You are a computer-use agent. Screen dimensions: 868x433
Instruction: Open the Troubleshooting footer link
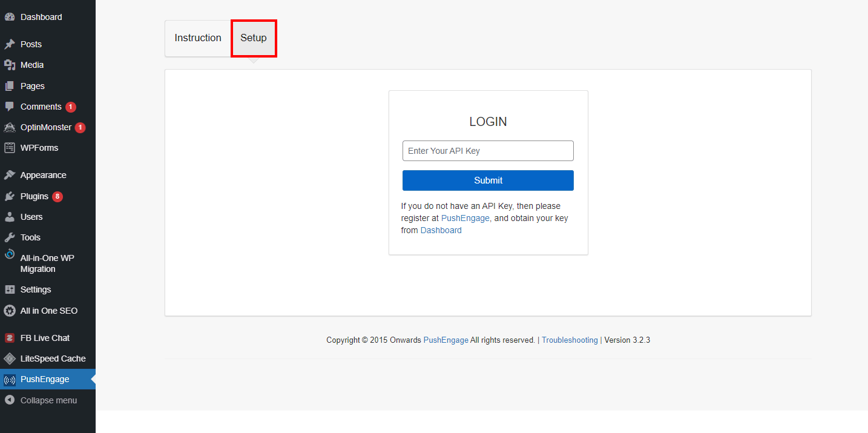[x=569, y=340]
